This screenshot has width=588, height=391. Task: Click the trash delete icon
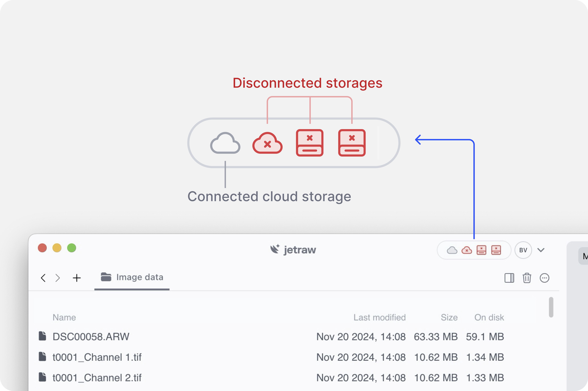pos(527,278)
